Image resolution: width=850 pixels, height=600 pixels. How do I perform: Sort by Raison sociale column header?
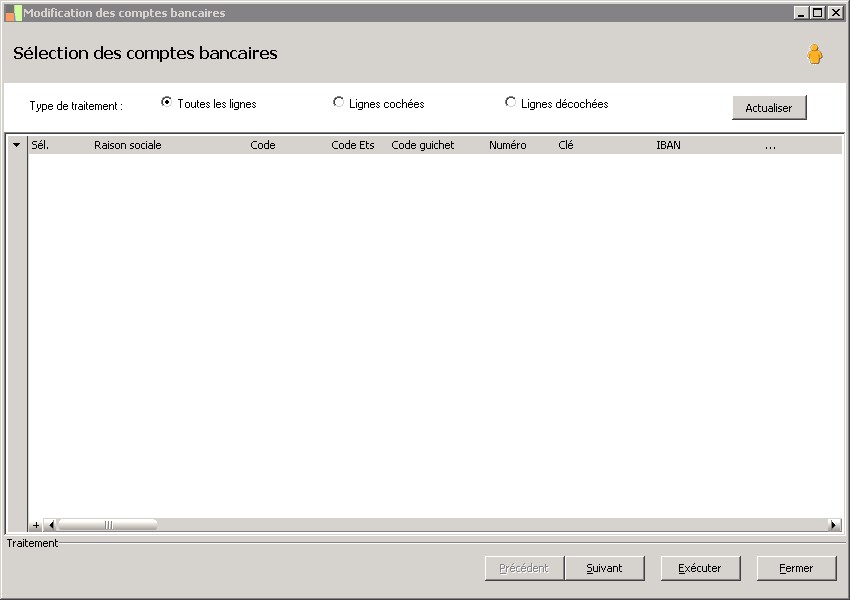pos(127,145)
